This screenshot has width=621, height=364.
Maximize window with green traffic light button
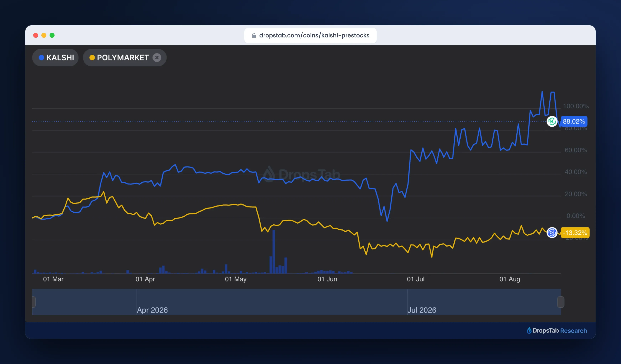52,35
